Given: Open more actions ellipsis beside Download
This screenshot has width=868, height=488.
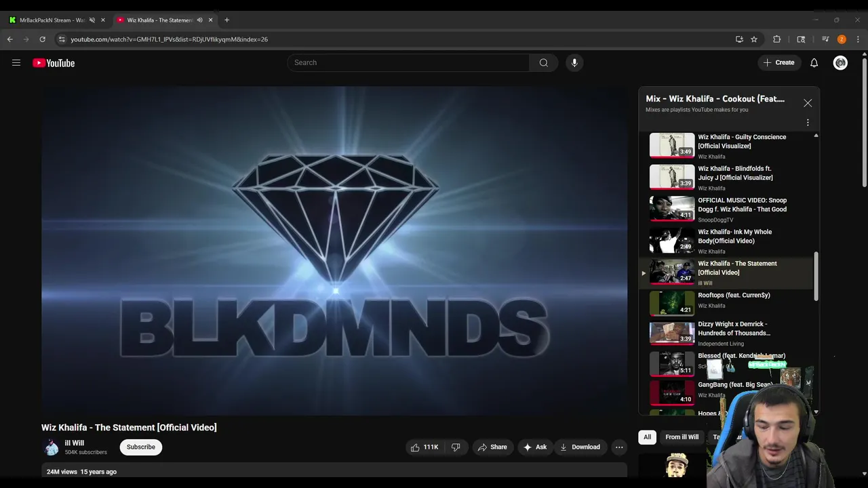Looking at the screenshot, I should coord(618,447).
